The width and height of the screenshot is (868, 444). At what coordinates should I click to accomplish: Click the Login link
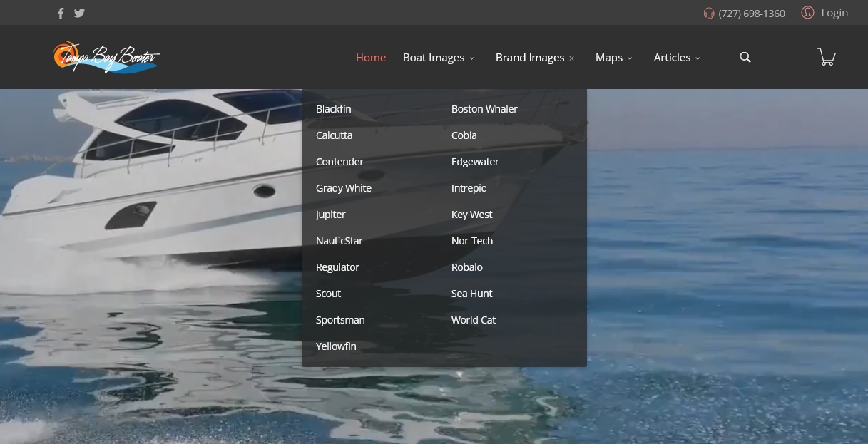coord(834,13)
